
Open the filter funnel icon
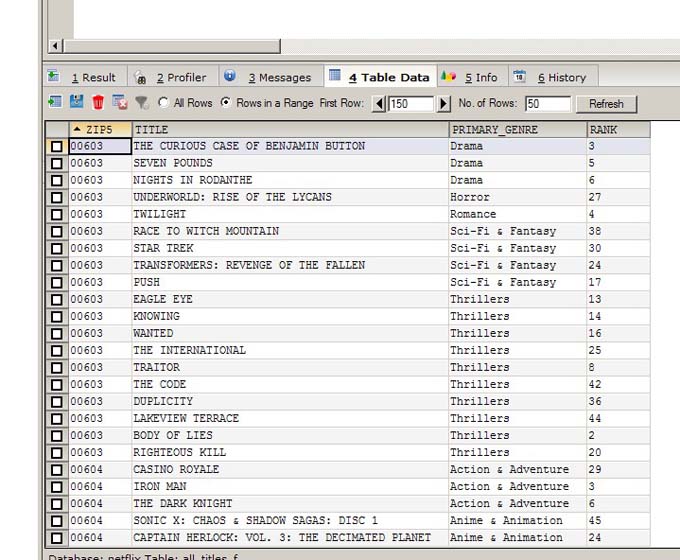click(142, 103)
